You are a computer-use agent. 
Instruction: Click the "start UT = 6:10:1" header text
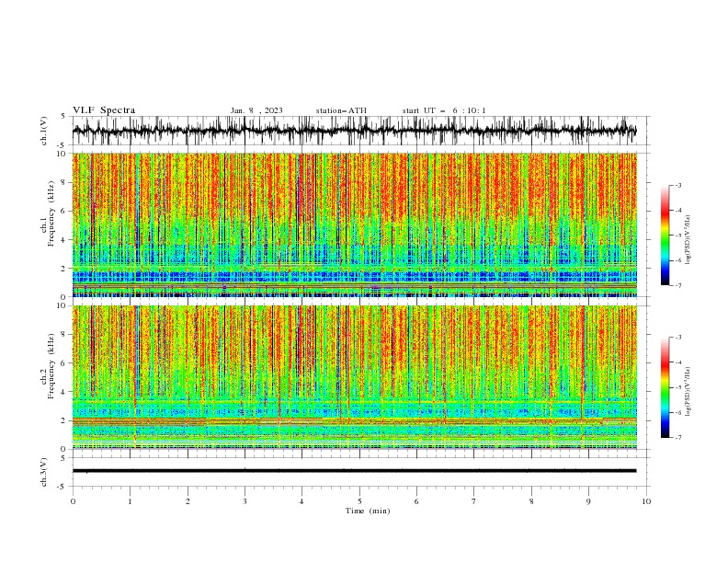(x=444, y=110)
